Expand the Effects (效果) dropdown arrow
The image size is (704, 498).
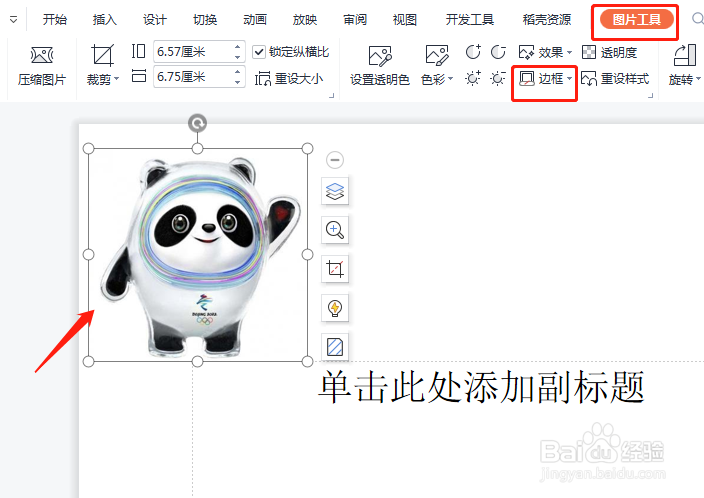coord(569,53)
